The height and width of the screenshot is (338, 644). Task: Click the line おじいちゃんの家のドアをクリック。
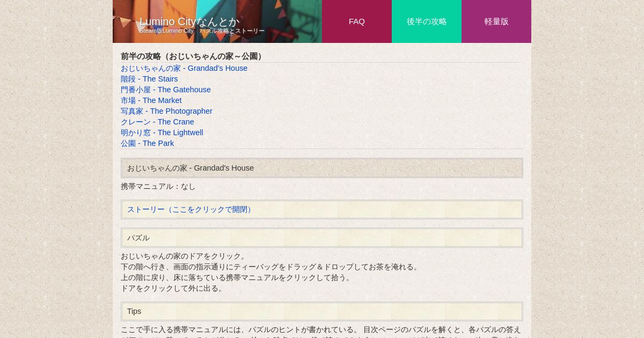pyautogui.click(x=184, y=256)
